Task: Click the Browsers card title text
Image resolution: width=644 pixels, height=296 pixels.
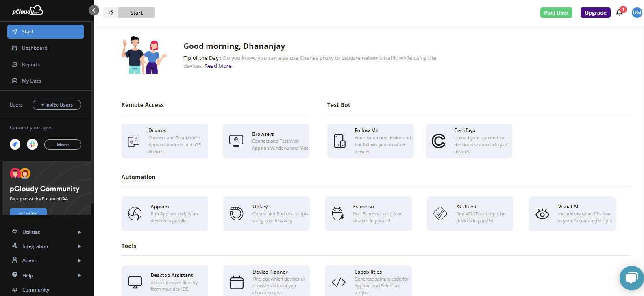Action: coord(263,134)
